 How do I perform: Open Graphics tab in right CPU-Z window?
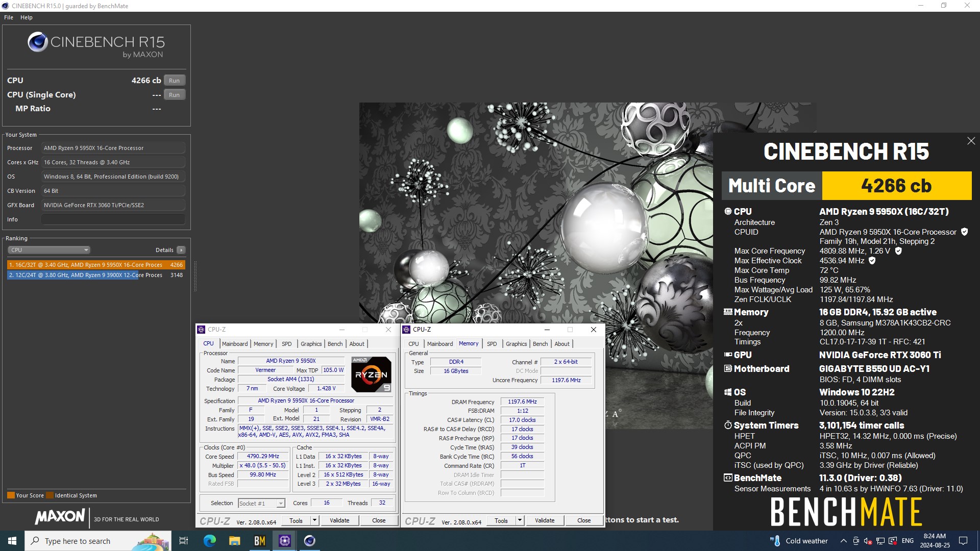516,344
